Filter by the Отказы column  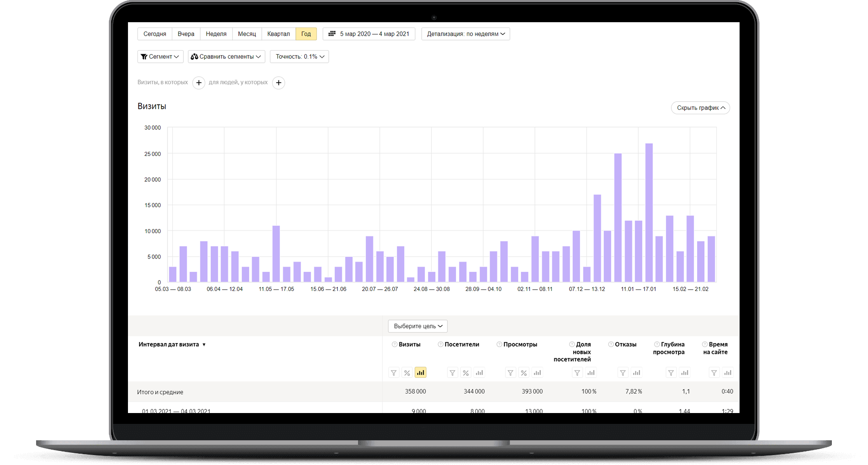pos(623,373)
